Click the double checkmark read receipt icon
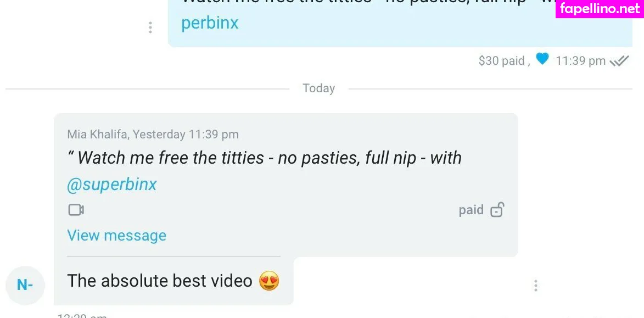Image resolution: width=644 pixels, height=318 pixels. 619,61
